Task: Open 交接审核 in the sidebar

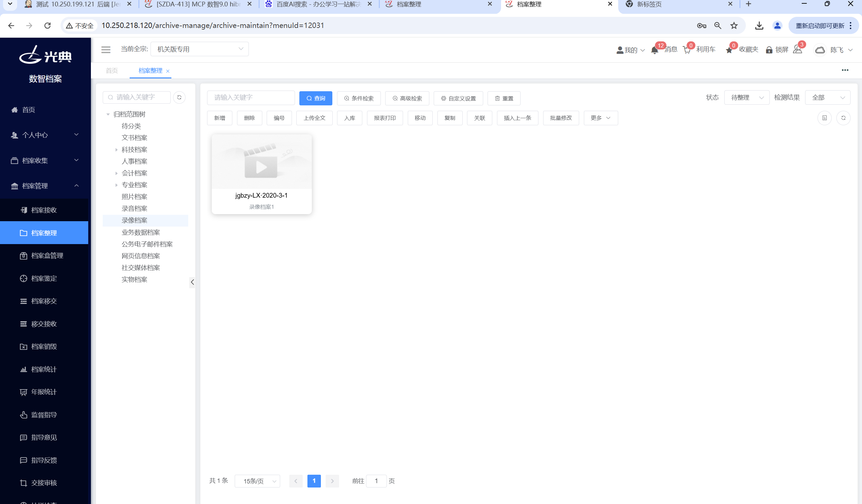Action: click(44, 483)
